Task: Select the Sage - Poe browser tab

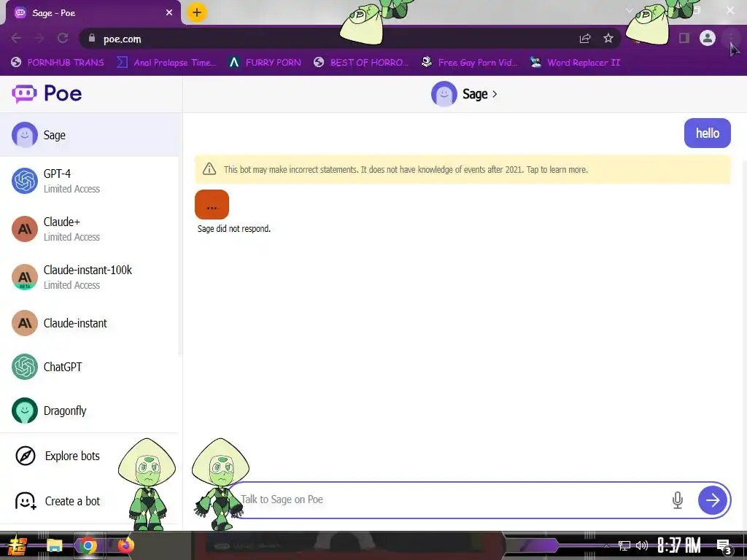Action: pos(93,13)
